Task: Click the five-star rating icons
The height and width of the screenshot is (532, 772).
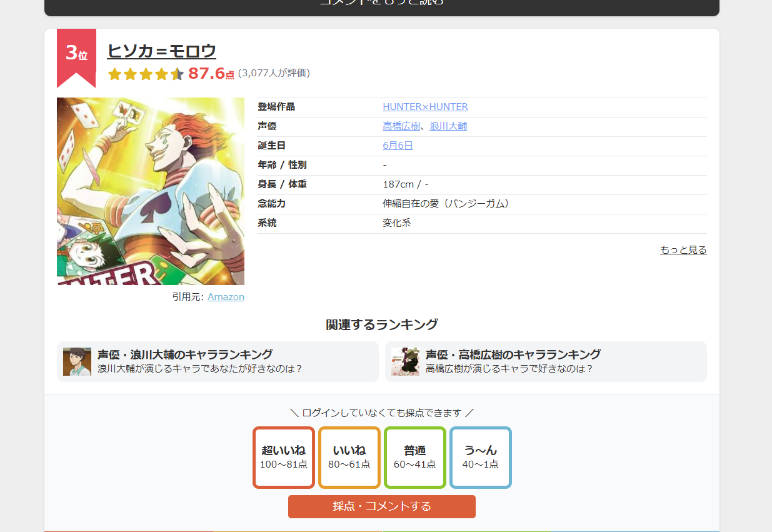Action: coord(146,74)
